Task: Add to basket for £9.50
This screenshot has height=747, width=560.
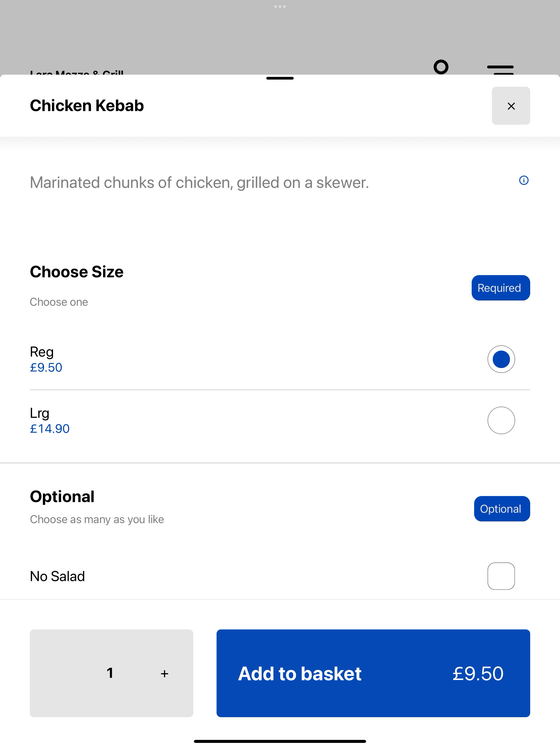Action: 373,673
